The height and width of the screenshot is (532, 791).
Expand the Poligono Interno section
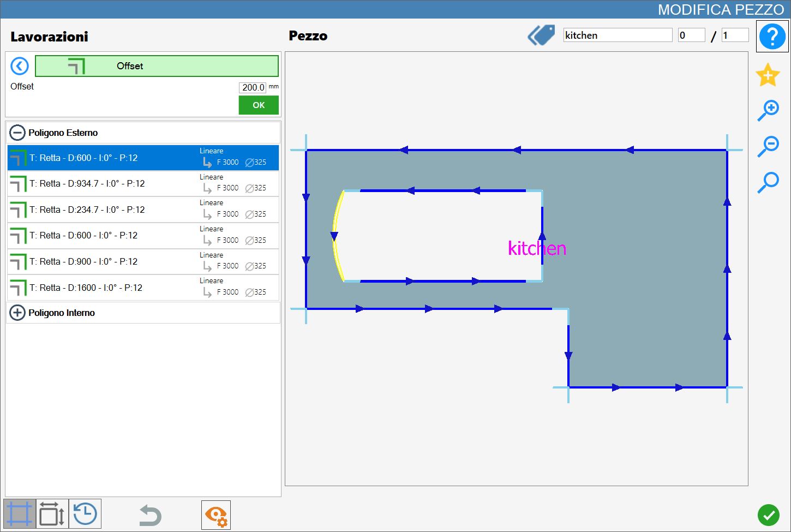(17, 313)
